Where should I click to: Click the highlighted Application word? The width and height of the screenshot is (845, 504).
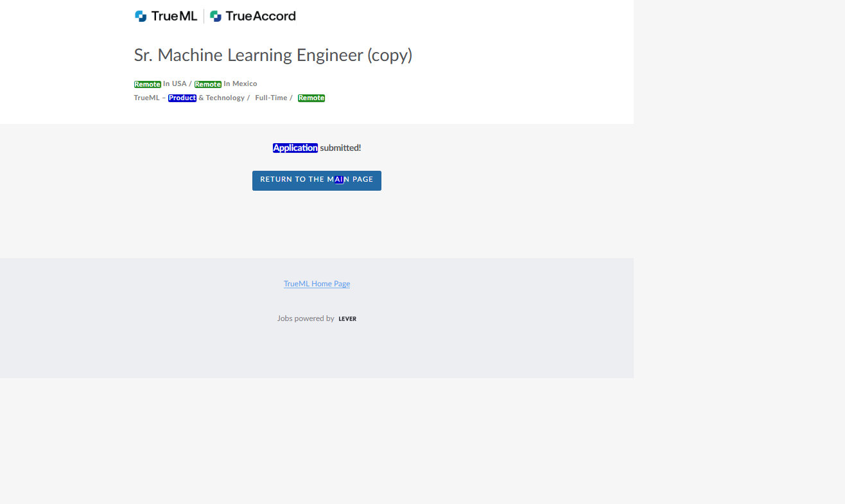(295, 148)
